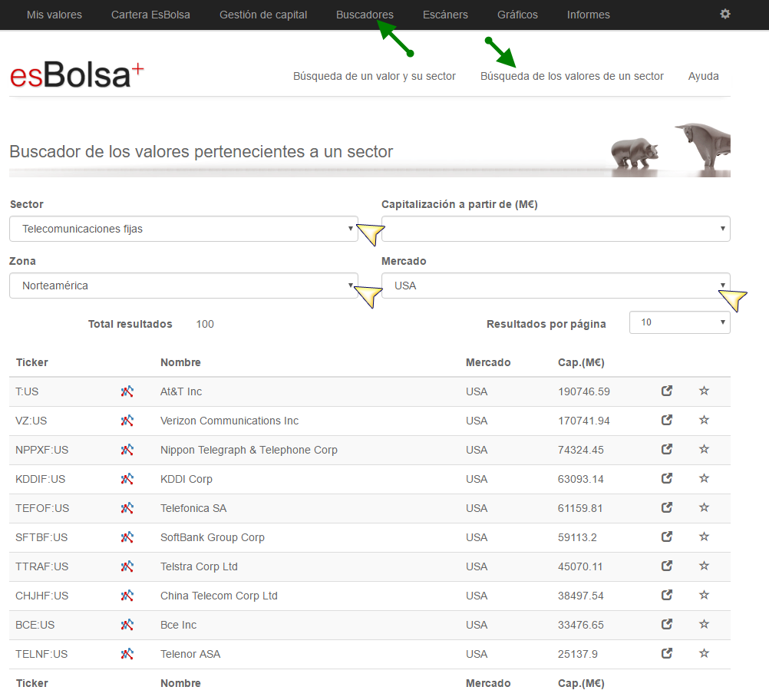This screenshot has height=700, width=769.
Task: Toggle favorite star for SoftBank Group
Action: pyautogui.click(x=705, y=537)
